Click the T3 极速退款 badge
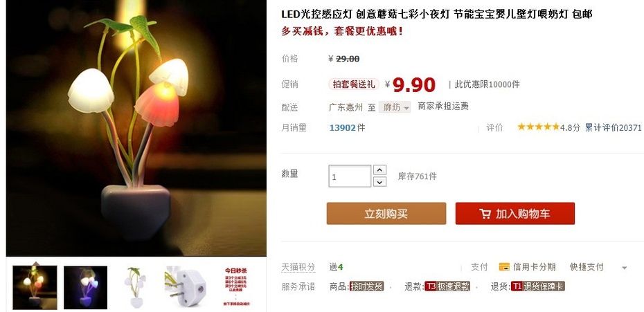 (447, 286)
